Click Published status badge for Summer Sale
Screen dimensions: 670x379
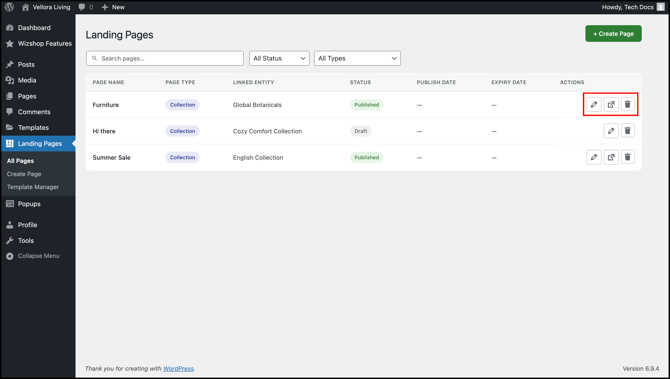[367, 157]
